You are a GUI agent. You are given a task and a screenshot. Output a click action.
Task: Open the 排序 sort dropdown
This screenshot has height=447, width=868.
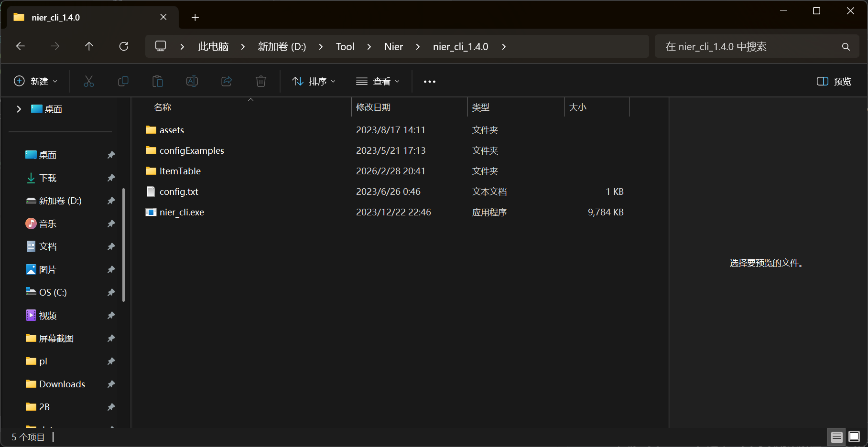coord(314,81)
